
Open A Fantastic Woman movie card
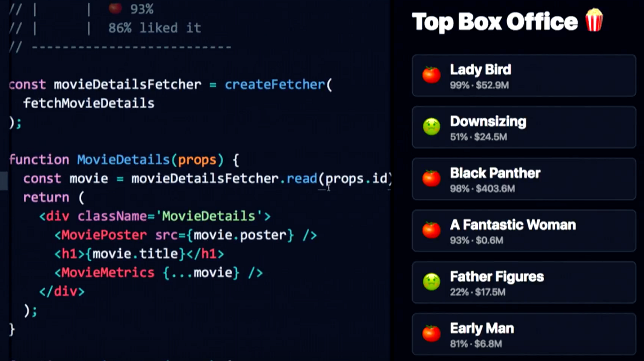(x=524, y=231)
